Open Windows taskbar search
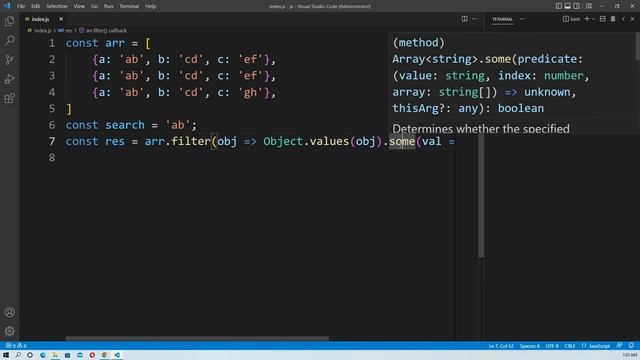Image resolution: width=640 pixels, height=360 pixels. coord(18,355)
